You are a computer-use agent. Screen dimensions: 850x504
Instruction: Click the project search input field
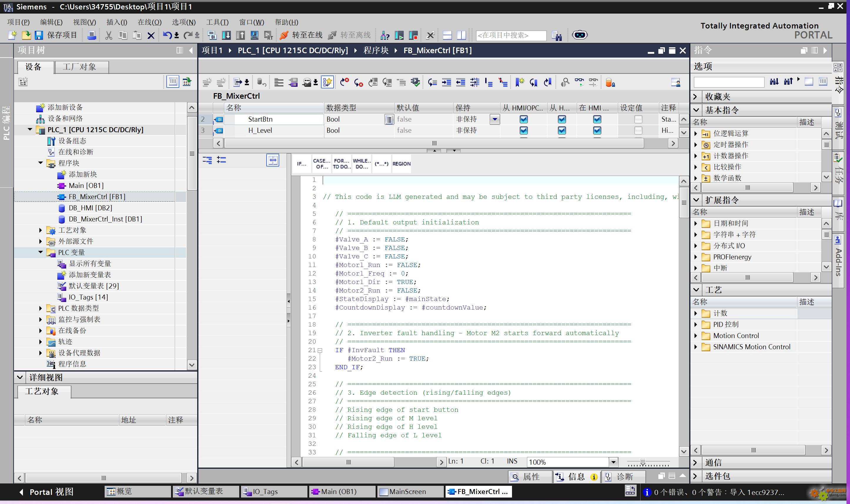(511, 35)
